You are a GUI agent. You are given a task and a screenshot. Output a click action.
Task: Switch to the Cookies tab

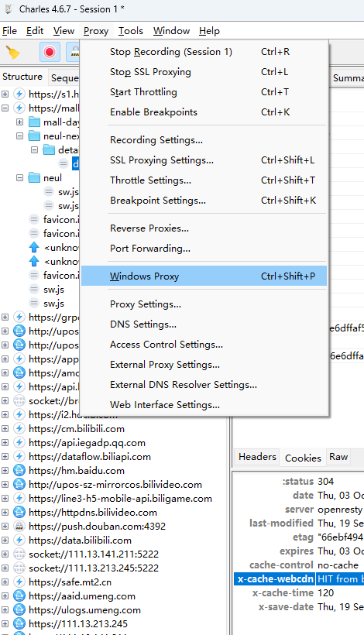coord(303,458)
